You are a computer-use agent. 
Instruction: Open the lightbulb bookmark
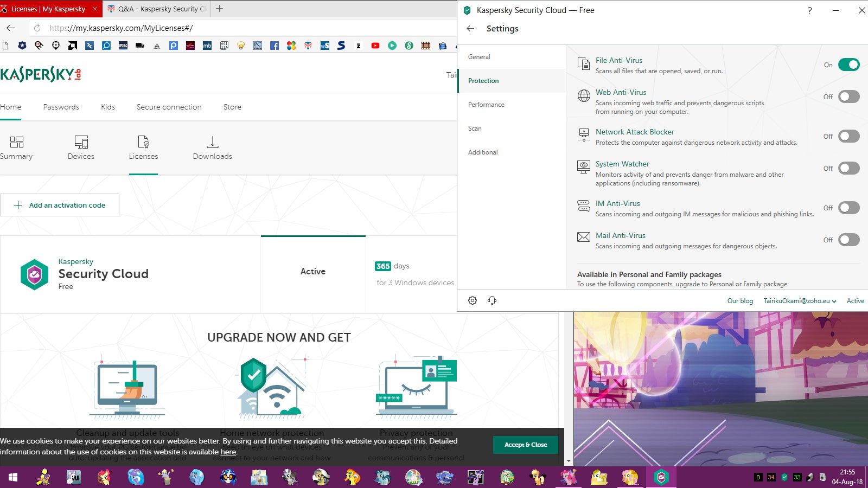click(x=241, y=46)
